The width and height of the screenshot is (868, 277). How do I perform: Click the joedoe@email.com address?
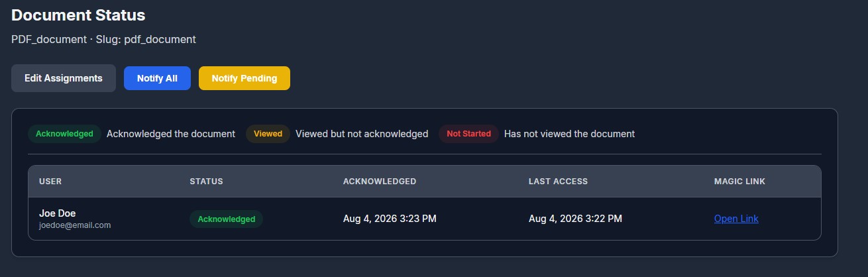pos(75,225)
